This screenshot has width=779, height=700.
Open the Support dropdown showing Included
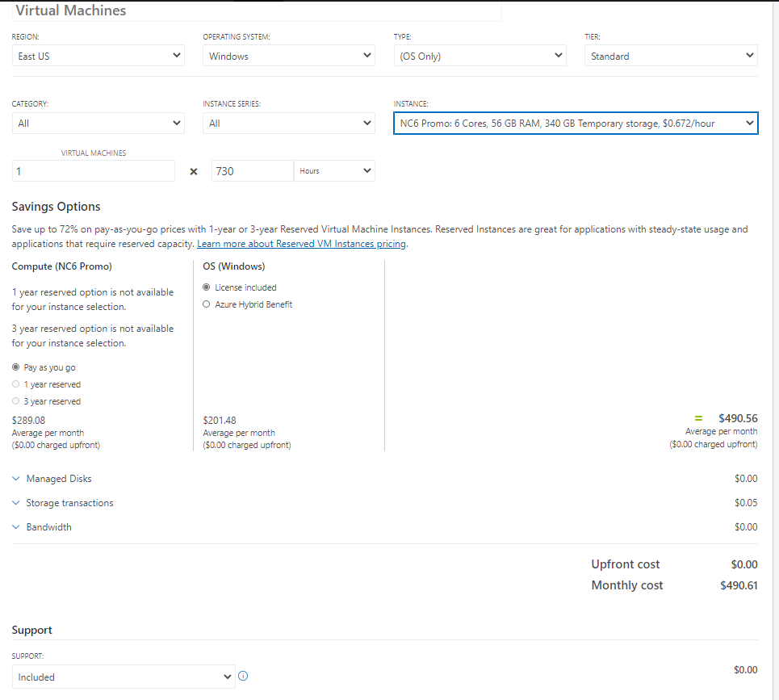(123, 676)
